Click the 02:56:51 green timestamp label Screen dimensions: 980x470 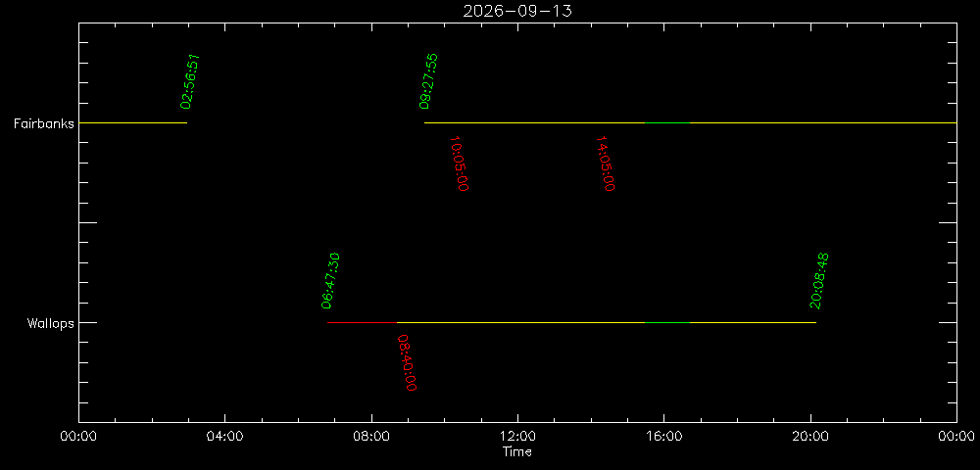pyautogui.click(x=189, y=82)
